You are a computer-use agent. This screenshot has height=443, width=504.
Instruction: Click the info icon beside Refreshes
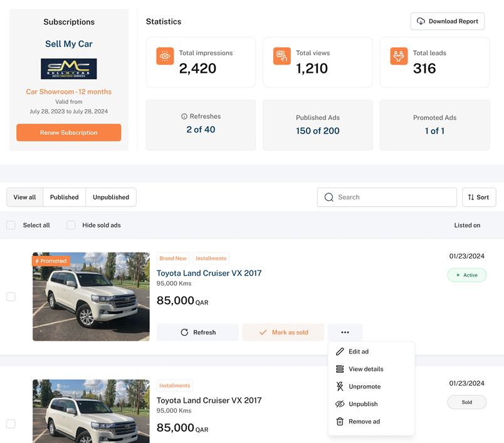(x=184, y=117)
